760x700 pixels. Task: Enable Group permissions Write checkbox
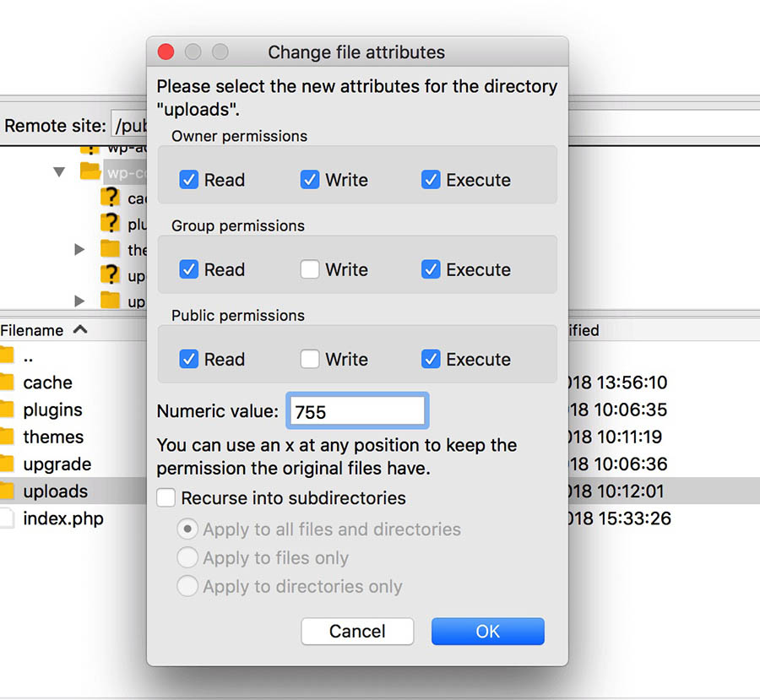click(x=310, y=269)
